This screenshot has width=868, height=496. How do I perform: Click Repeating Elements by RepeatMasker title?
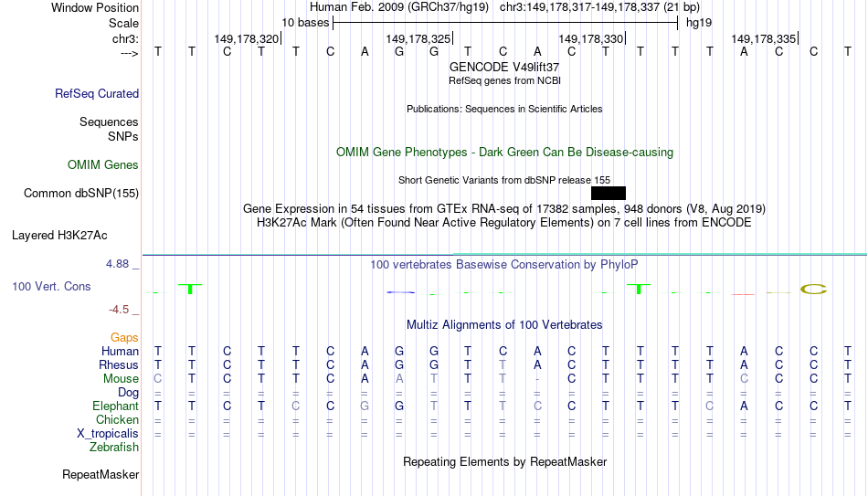(505, 461)
